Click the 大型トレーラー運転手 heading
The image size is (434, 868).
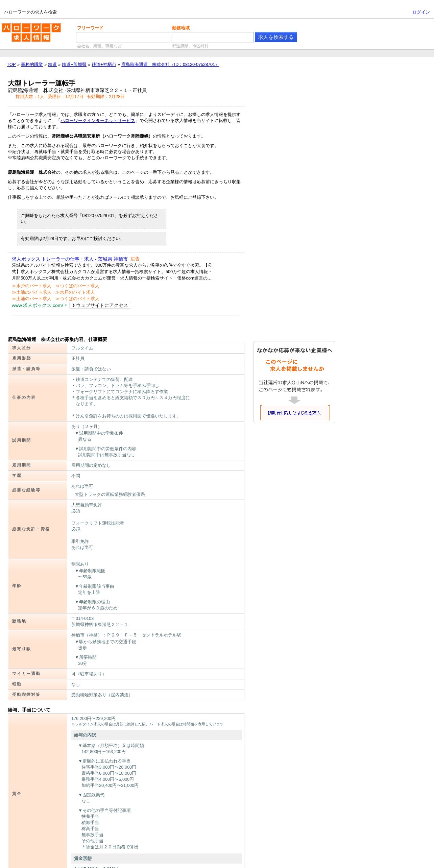(x=42, y=83)
